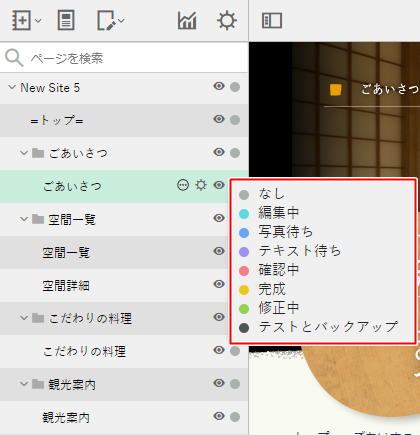
Task: Click ごあいさつ heading in preview
Action: coord(390,89)
